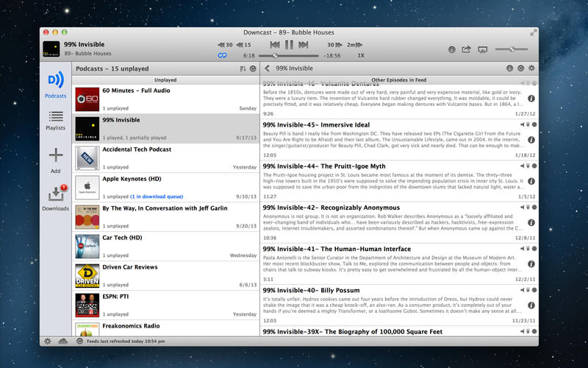Show info for Immersive Ideal episode
This screenshot has height=368, width=588.
click(x=531, y=139)
